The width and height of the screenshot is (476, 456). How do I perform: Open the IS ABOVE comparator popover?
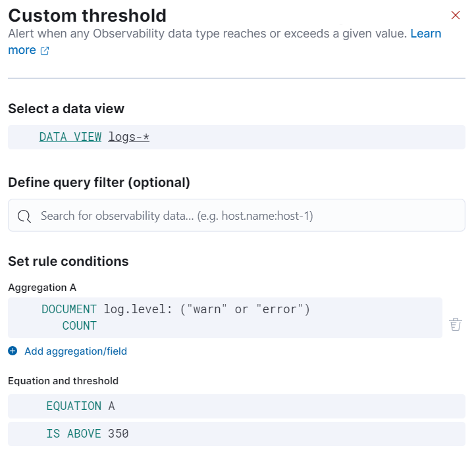pos(74,434)
